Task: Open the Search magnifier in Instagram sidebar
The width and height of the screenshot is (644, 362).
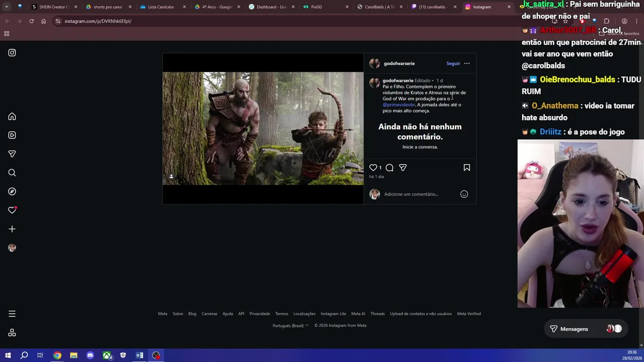Action: pos(12,172)
